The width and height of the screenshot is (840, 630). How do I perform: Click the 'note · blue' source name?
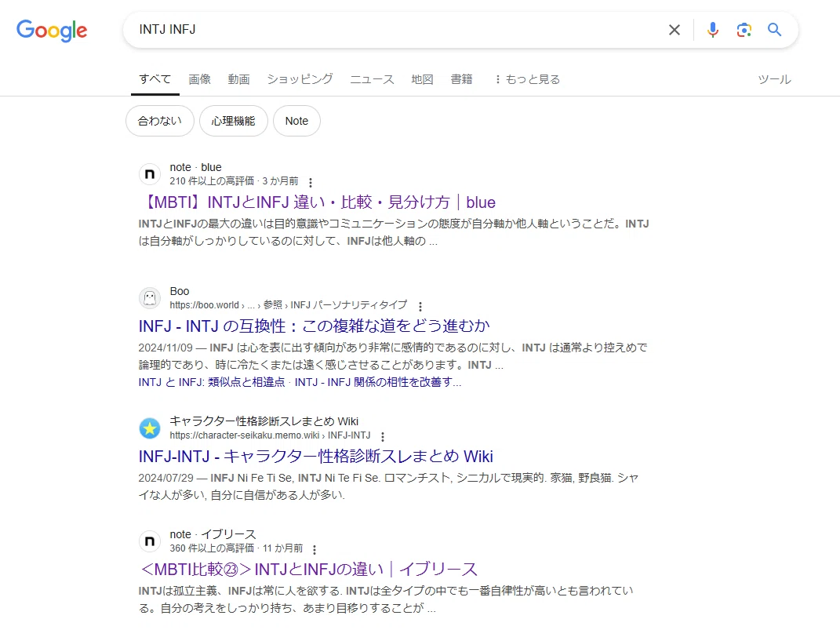[x=195, y=167]
